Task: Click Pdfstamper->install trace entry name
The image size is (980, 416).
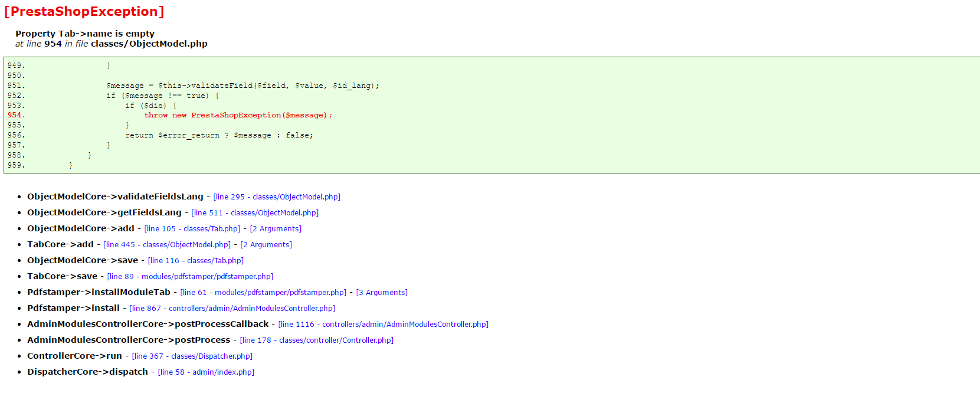Action: 73,308
